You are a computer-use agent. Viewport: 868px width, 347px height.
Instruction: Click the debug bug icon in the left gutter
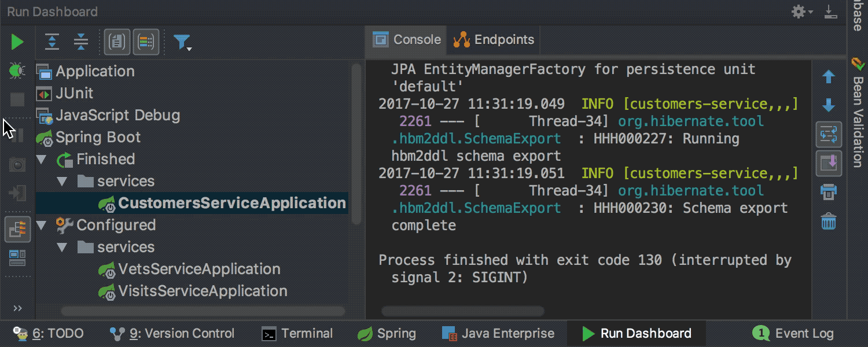pyautogui.click(x=17, y=70)
